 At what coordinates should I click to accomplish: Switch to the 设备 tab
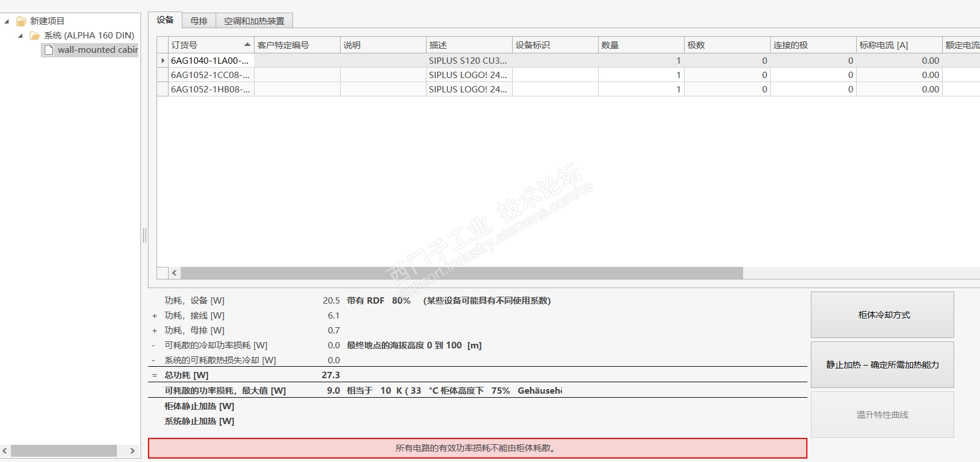[165, 20]
